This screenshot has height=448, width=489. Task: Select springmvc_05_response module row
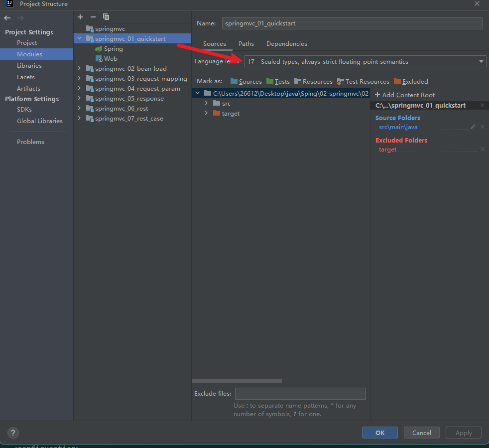(132, 99)
